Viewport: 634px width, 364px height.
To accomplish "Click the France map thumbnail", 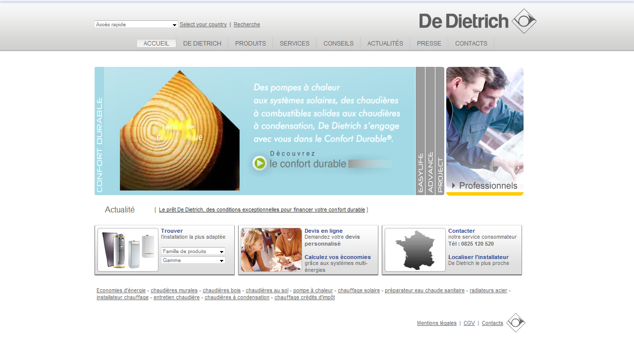I will 415,250.
